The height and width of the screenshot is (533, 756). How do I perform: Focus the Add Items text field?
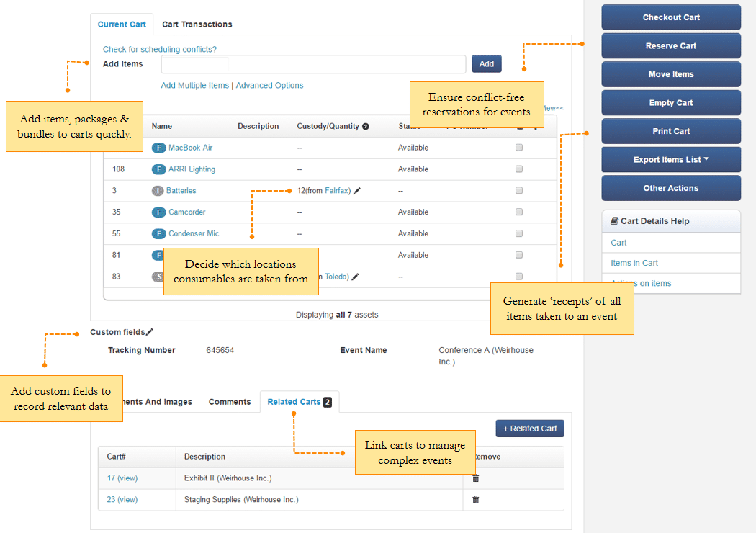[313, 64]
